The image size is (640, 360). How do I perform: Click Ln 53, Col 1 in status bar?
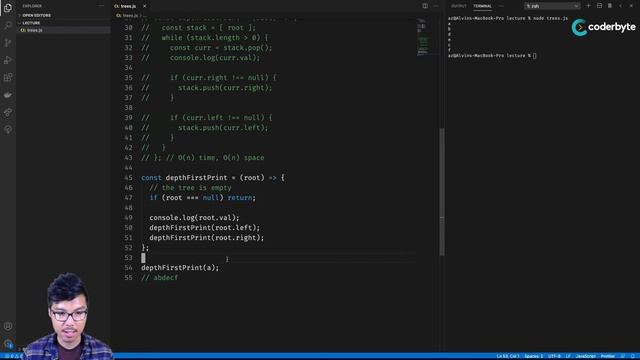click(508, 356)
